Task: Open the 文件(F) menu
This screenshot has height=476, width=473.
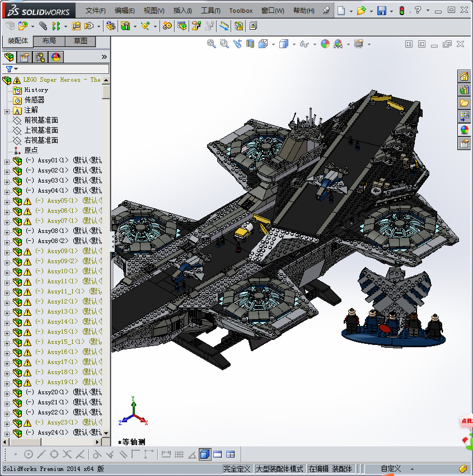Action: click(x=96, y=11)
